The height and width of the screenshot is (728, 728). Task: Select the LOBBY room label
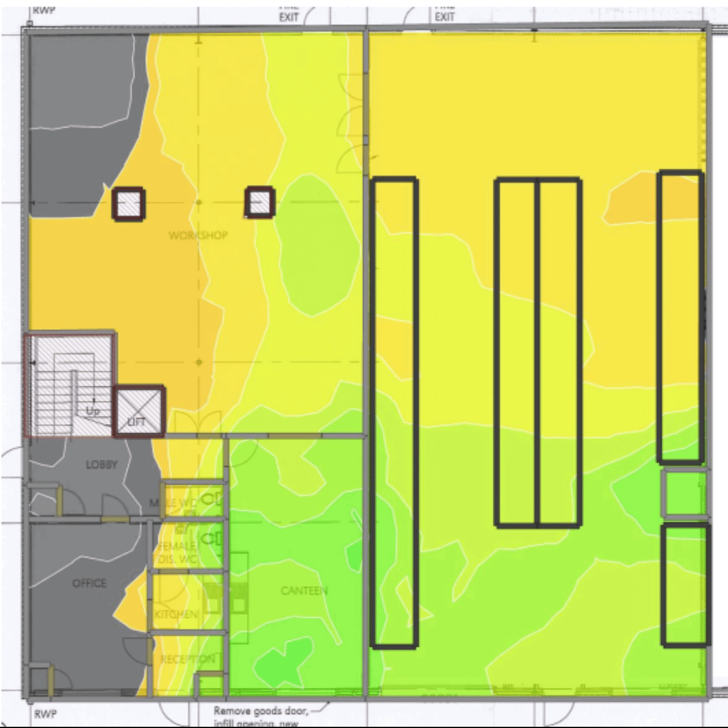[101, 465]
